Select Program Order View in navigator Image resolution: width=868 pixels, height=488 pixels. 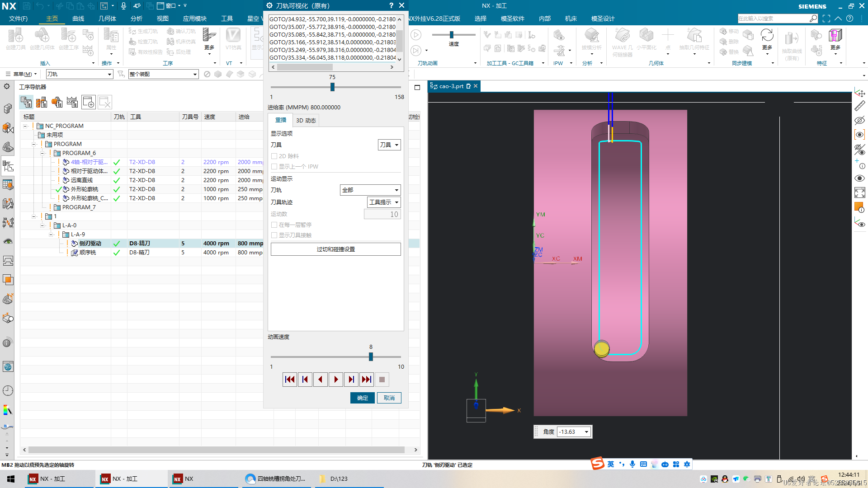click(26, 102)
